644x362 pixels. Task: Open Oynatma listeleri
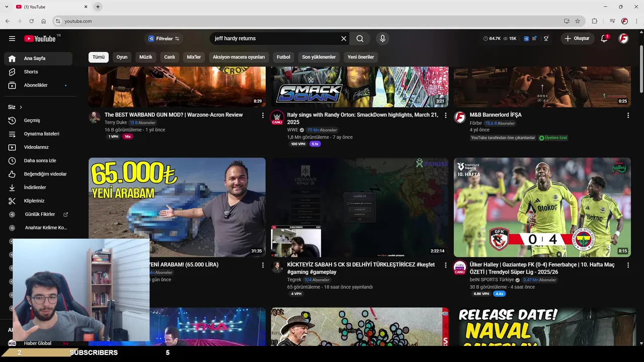tap(38, 134)
